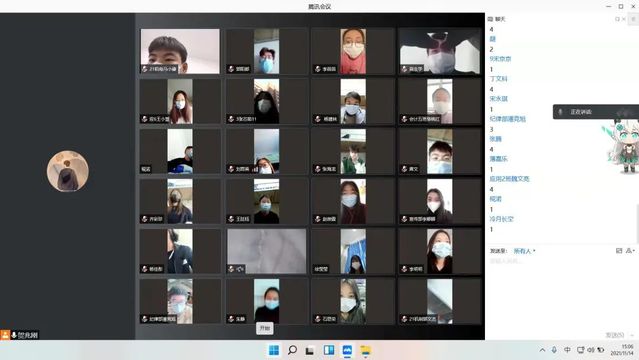Open taskbar Search magnifier
Screen dimensions: 639x360
click(292, 350)
